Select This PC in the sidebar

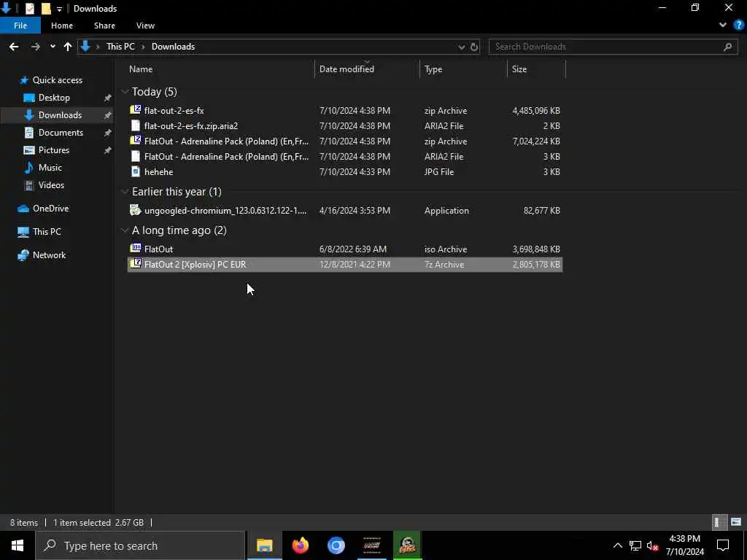click(47, 232)
